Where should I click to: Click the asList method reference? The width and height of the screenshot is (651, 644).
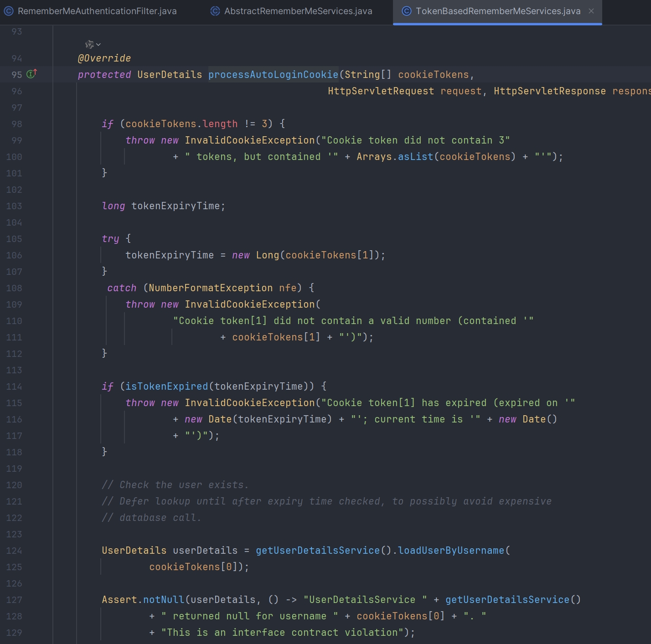pos(415,157)
